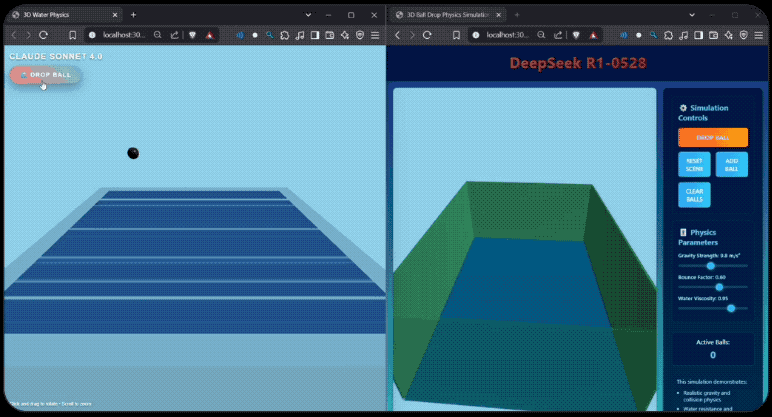Toggle the sidebar panel in left window

coord(315,35)
